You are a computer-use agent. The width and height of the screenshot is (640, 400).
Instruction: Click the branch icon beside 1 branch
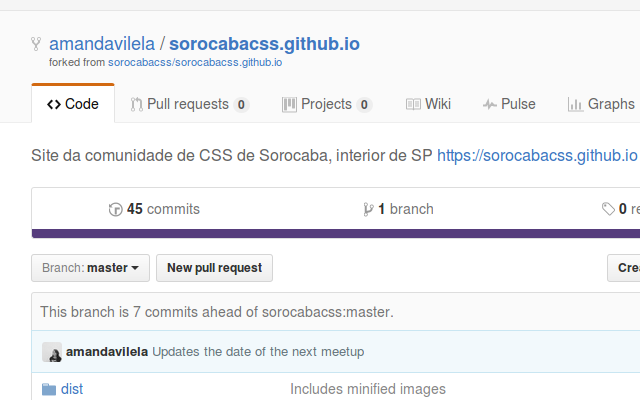(x=368, y=209)
